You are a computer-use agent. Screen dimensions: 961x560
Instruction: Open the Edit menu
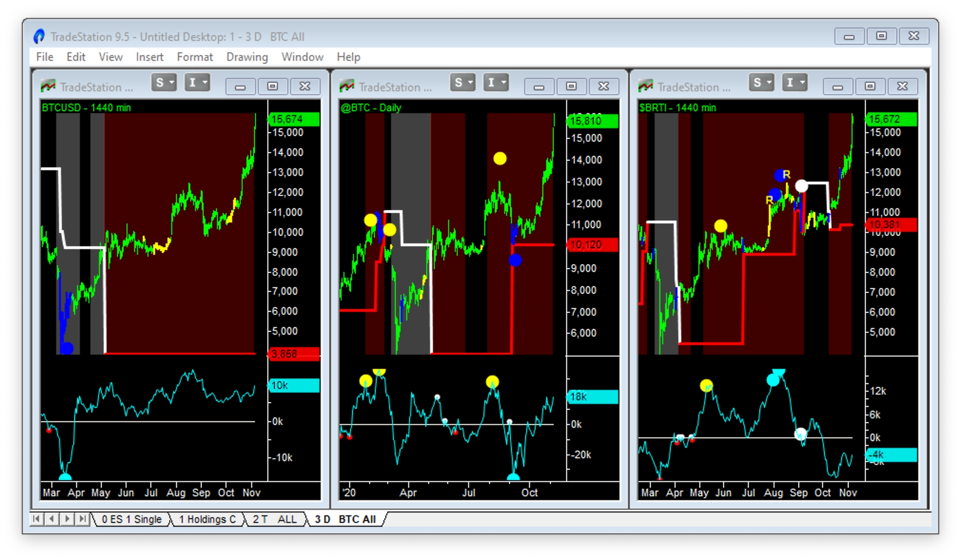click(76, 57)
